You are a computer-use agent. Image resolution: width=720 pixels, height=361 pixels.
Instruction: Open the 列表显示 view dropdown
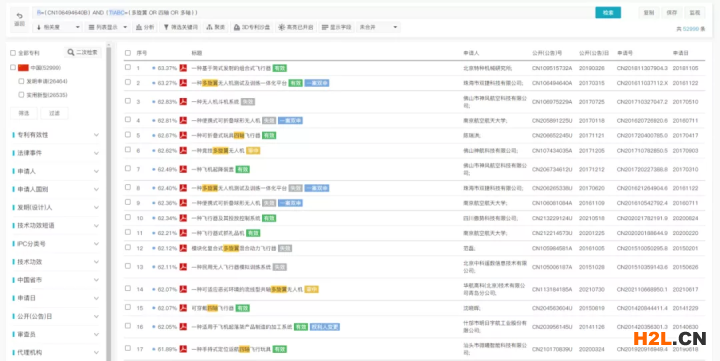[108, 28]
